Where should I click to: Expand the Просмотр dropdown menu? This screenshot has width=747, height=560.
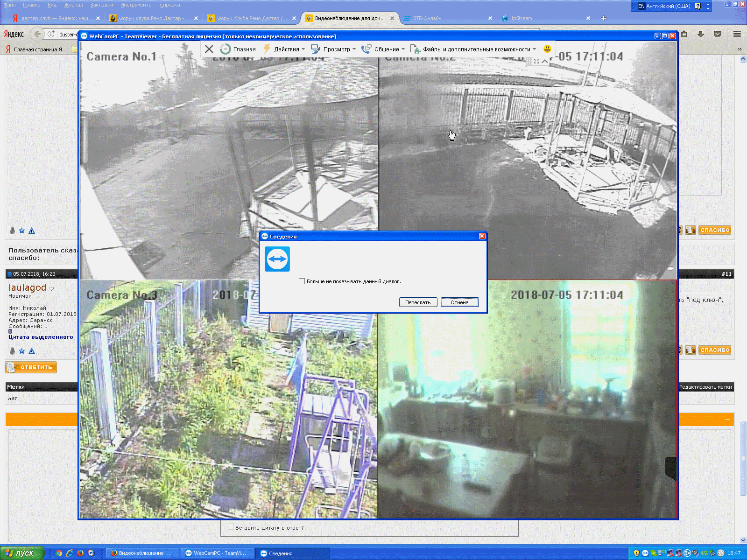tap(333, 49)
